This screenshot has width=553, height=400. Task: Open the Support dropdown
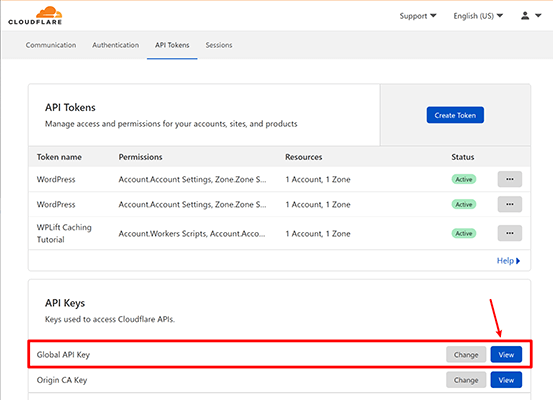point(418,16)
